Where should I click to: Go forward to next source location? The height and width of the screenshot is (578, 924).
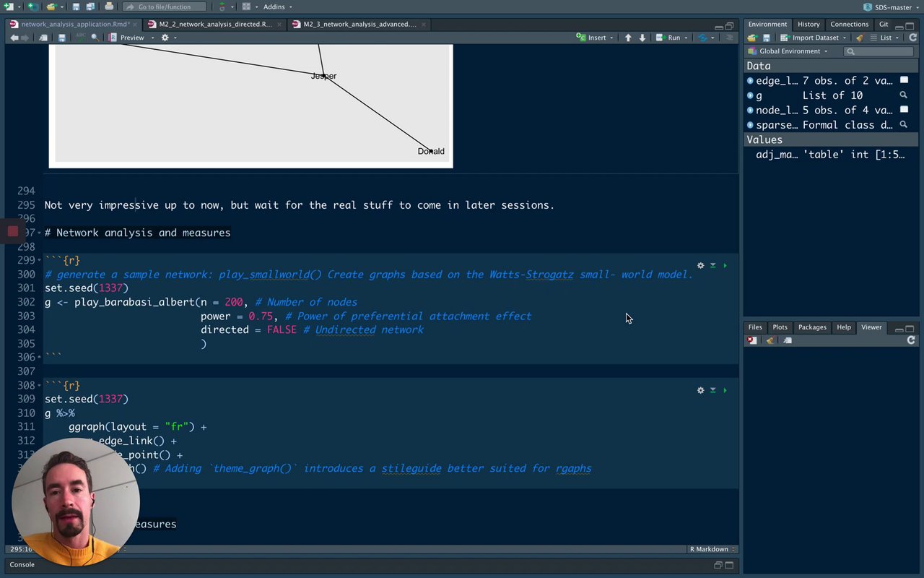pos(26,38)
